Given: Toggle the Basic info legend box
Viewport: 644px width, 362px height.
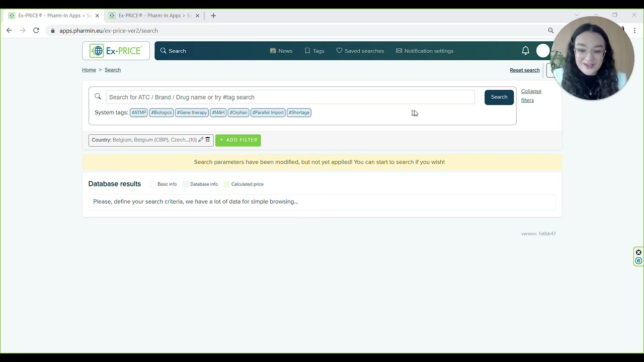Looking at the screenshot, I should 153,185.
